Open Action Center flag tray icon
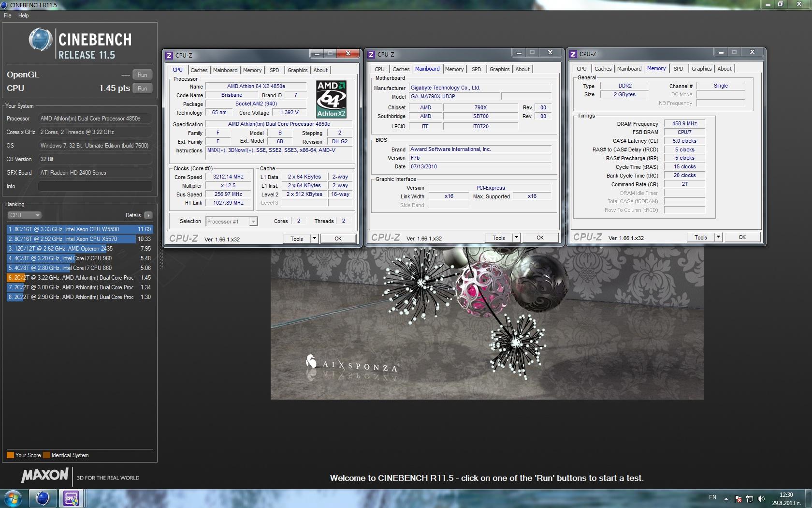This screenshot has width=812, height=508. pos(738,498)
